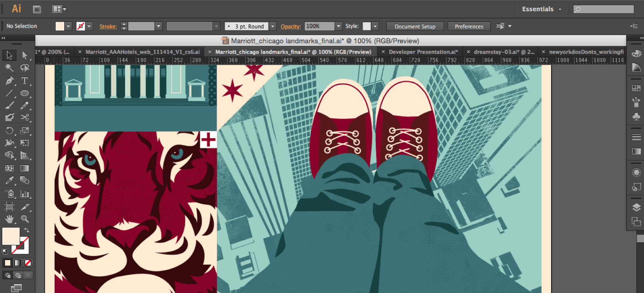Viewport: 644px width, 293px height.
Task: Open the Symbols panel club icon
Action: pos(636,116)
